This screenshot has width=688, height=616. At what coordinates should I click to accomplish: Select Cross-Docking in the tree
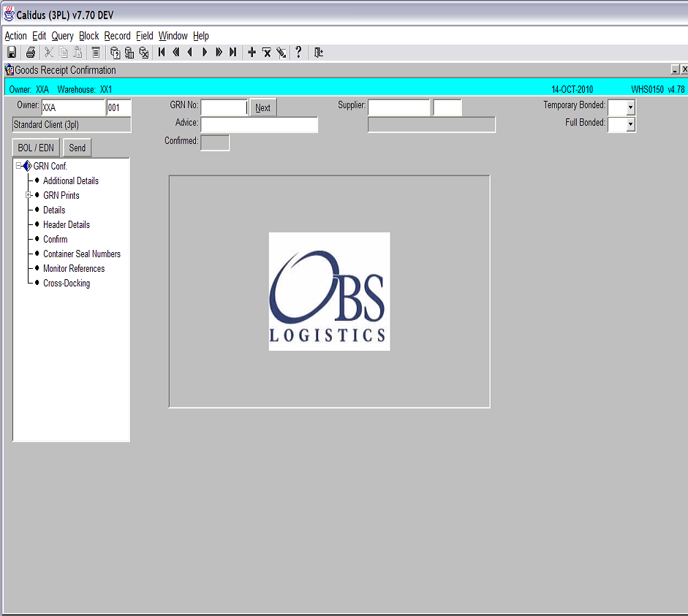(x=67, y=284)
